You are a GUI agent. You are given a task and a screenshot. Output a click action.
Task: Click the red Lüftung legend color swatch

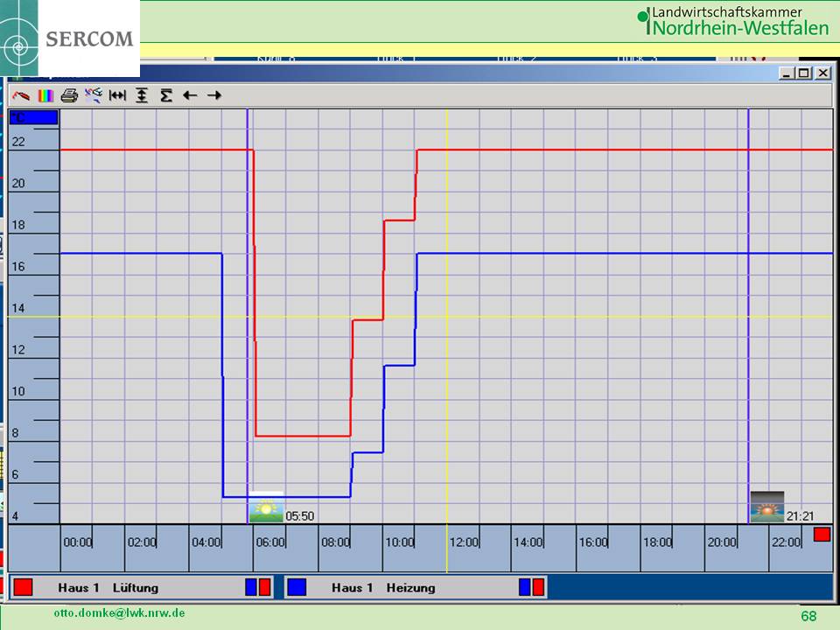pyautogui.click(x=24, y=587)
